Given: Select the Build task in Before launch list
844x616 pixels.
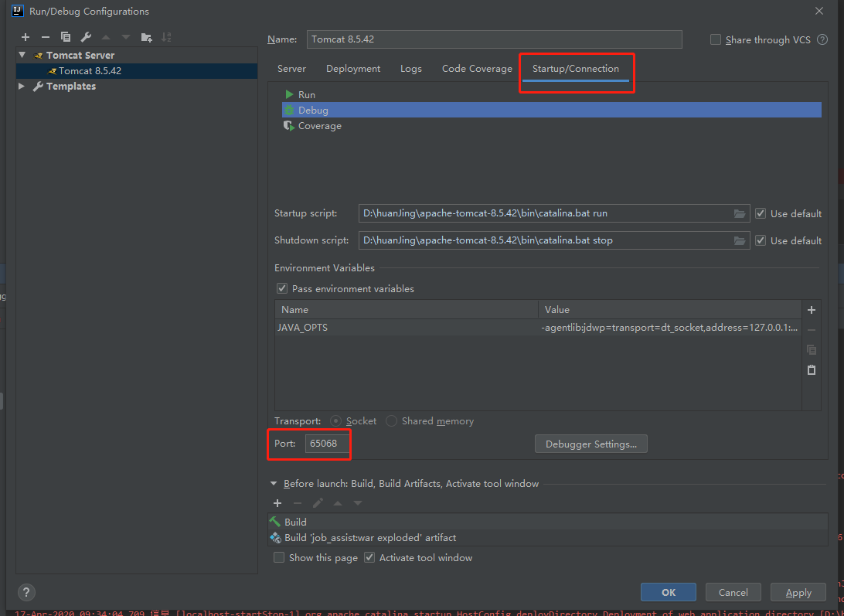Looking at the screenshot, I should tap(548, 522).
